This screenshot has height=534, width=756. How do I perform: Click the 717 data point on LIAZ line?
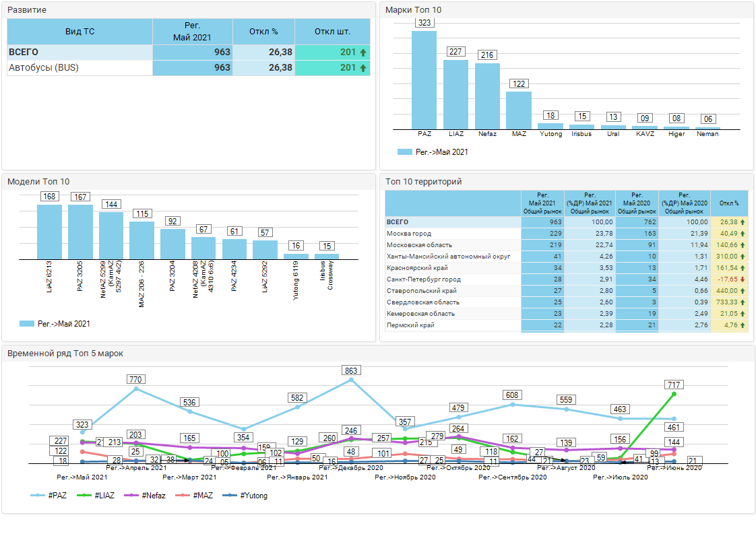[674, 394]
